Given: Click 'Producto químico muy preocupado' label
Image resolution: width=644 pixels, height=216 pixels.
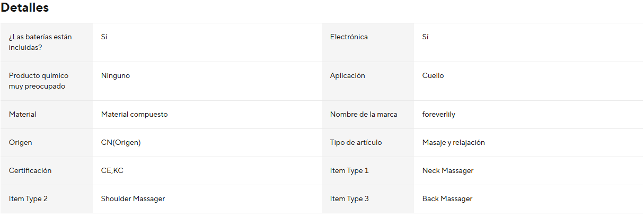Looking at the screenshot, I should (x=39, y=81).
